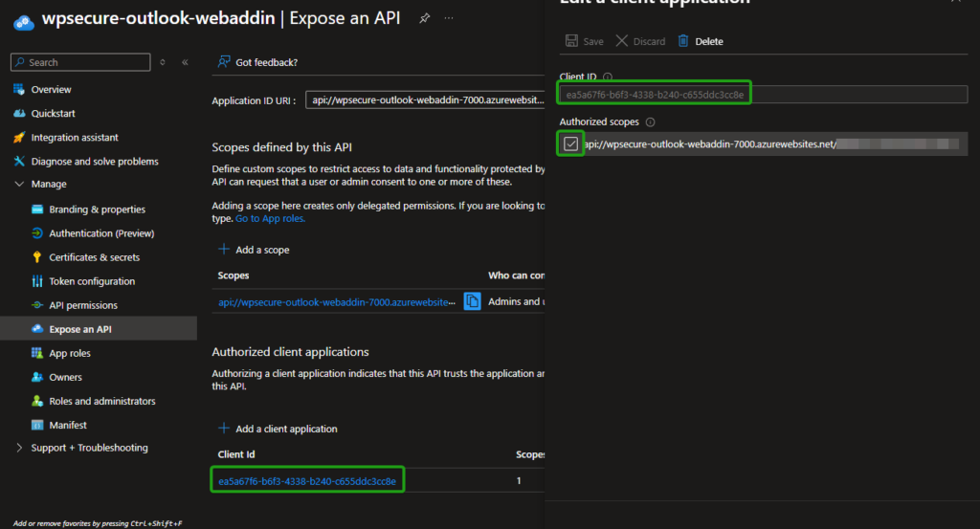Click the Discard X icon
980x529 pixels.
622,41
